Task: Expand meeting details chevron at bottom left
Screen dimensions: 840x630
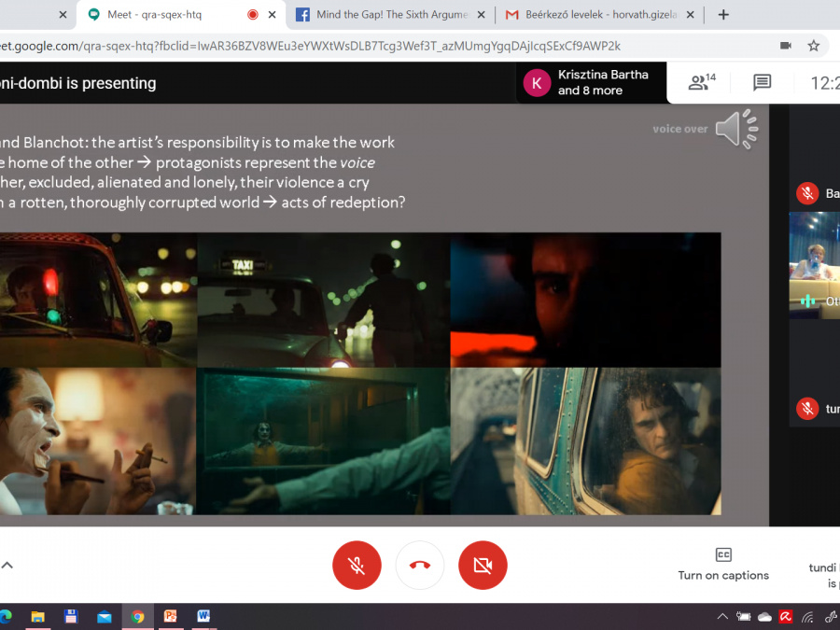Action: pos(7,566)
